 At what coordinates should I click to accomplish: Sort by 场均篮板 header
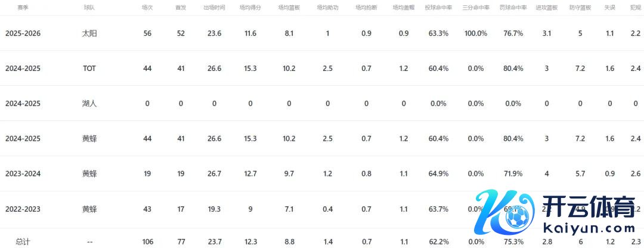click(x=289, y=8)
